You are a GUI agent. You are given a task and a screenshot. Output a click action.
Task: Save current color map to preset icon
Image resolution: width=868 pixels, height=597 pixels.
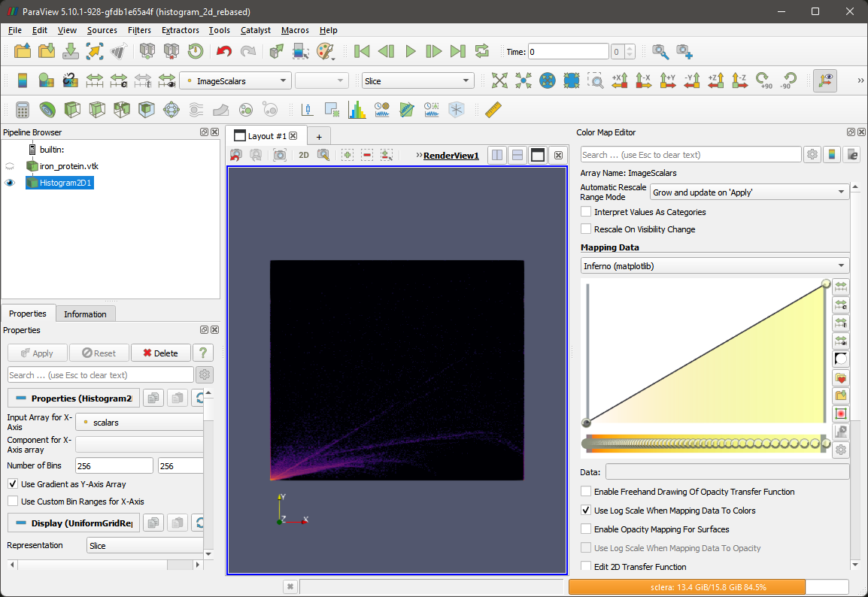tap(840, 395)
